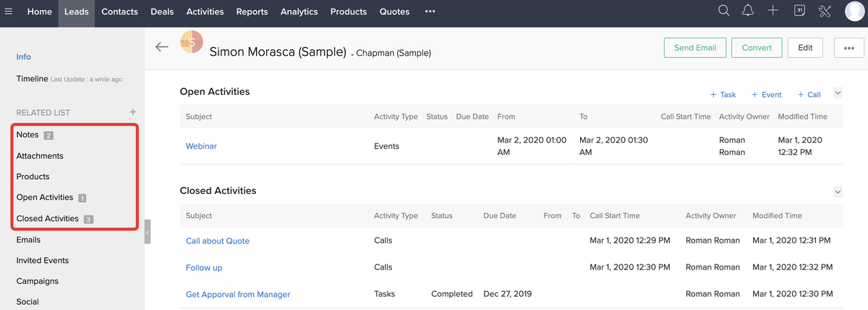
Task: Add a new Call to Open Activities
Action: tap(809, 95)
